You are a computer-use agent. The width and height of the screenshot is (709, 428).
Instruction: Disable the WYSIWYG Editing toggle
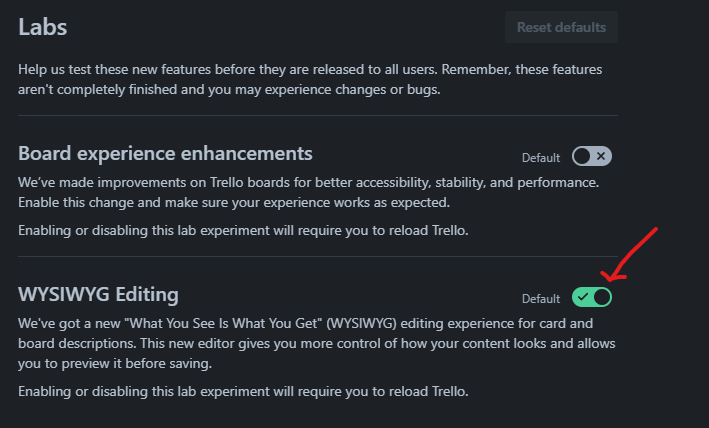[x=591, y=297]
